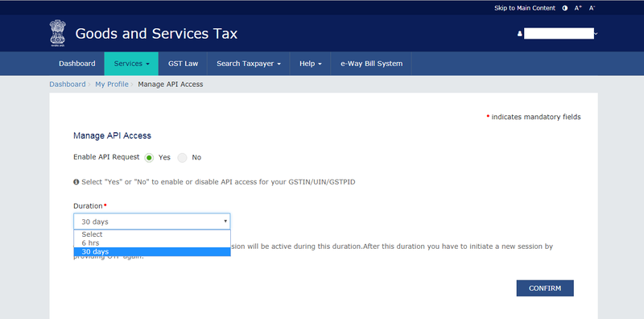The image size is (644, 319).
Task: Expand the Help menu
Action: pyautogui.click(x=310, y=64)
